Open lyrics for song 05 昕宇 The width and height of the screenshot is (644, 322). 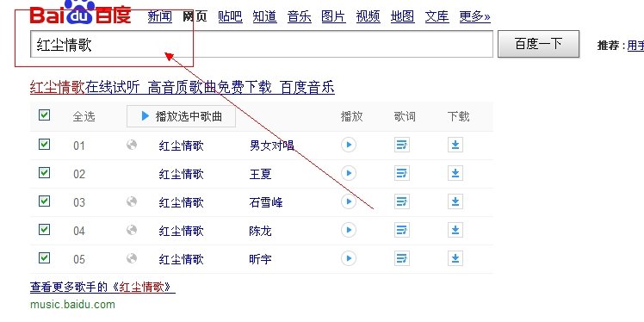(x=402, y=258)
